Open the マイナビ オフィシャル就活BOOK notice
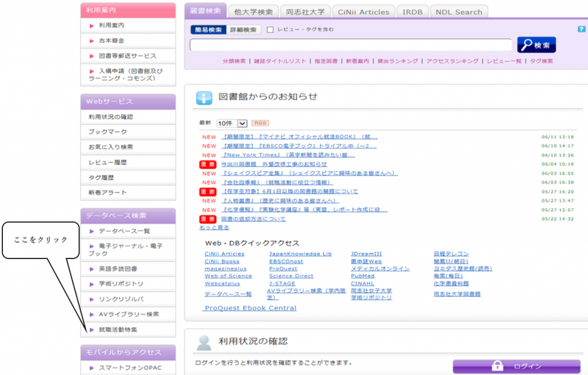The height and width of the screenshot is (375, 588). [299, 137]
